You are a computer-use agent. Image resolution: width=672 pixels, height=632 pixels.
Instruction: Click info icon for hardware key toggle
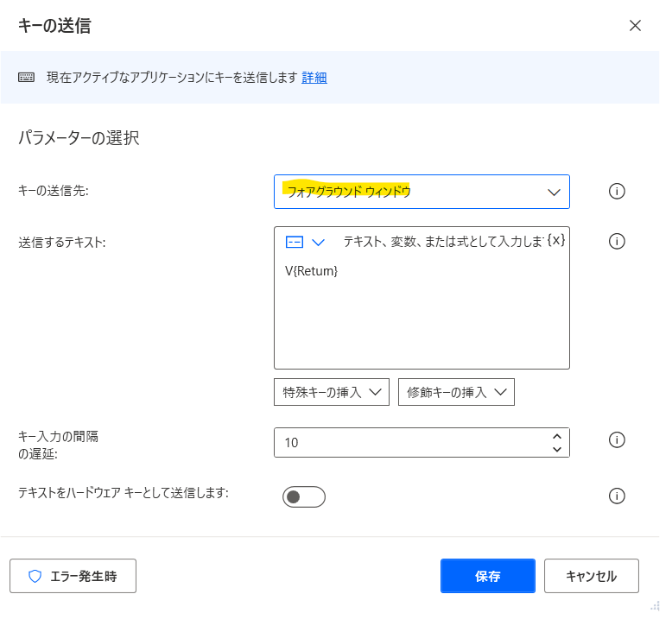click(x=617, y=496)
